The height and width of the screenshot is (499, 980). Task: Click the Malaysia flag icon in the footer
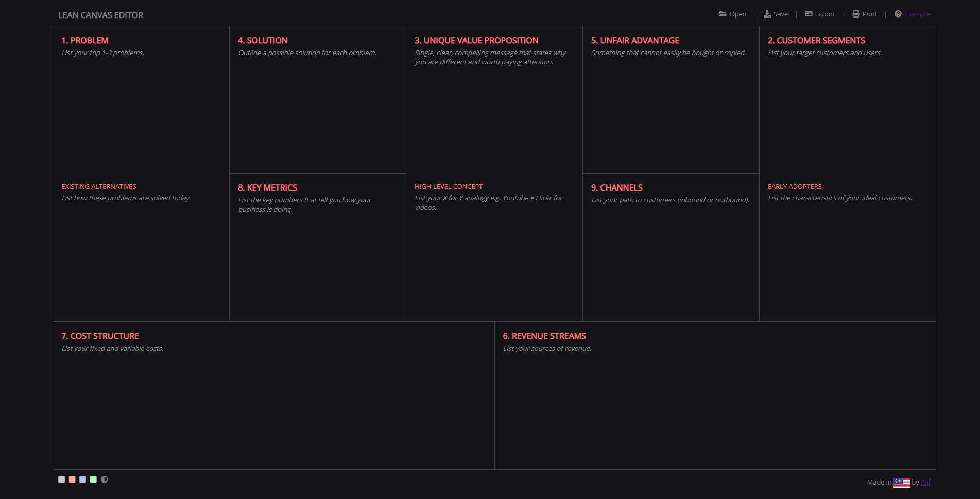[902, 482]
